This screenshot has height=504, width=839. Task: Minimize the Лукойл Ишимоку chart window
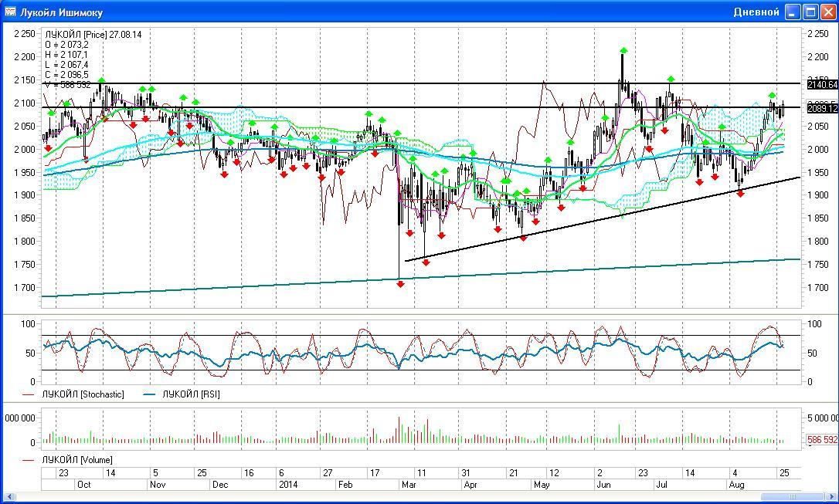click(x=793, y=12)
